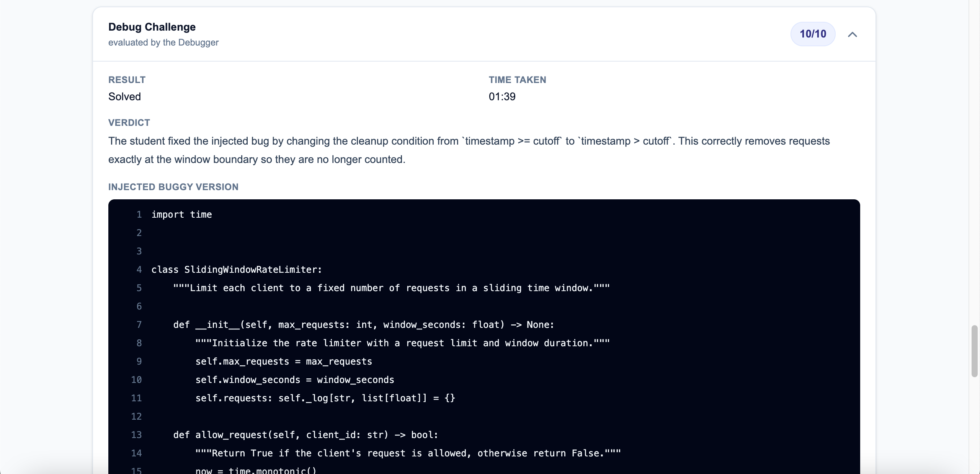980x474 pixels.
Task: Collapse the Debug Challenge section chevron
Action: click(x=852, y=34)
